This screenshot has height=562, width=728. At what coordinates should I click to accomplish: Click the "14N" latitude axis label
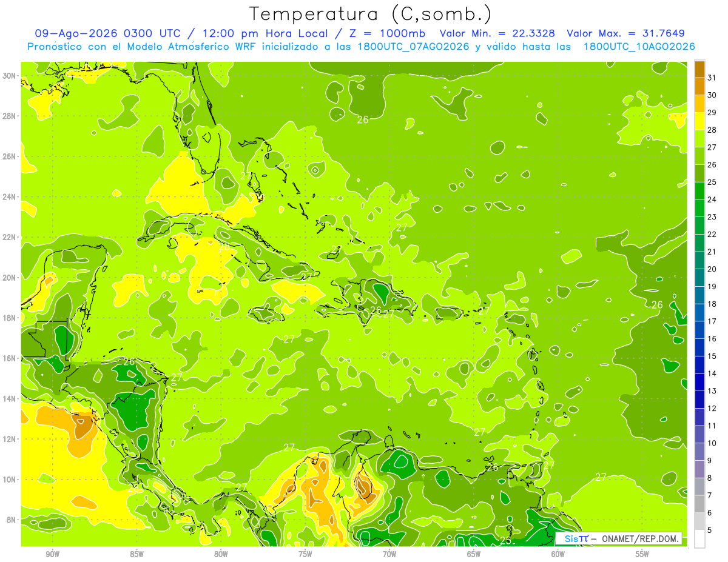pos(10,398)
